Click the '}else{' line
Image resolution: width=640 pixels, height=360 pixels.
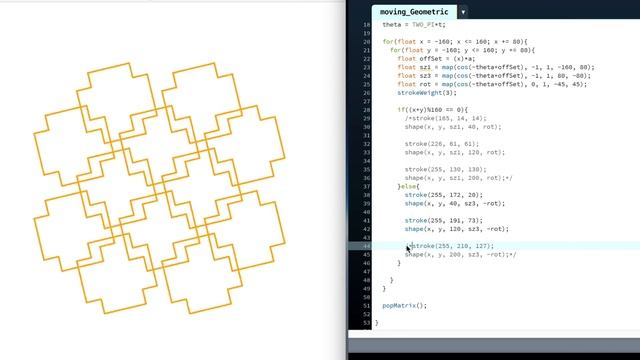click(409, 187)
